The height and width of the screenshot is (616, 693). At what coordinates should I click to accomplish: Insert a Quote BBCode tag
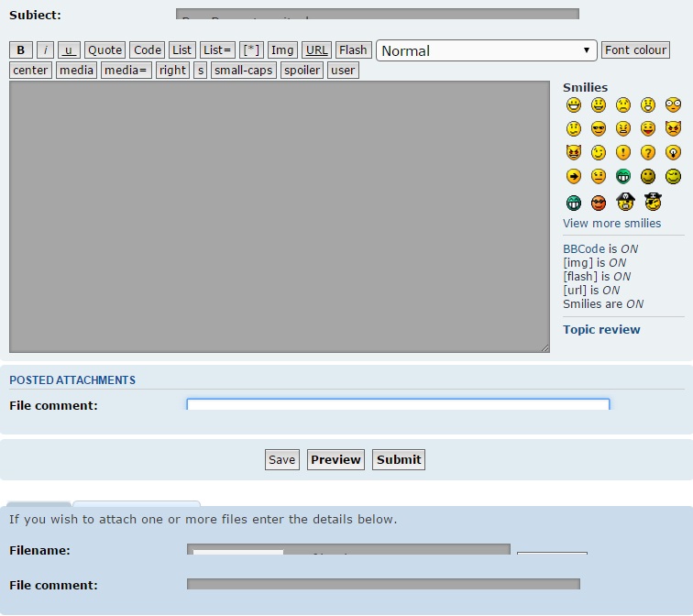tap(104, 49)
